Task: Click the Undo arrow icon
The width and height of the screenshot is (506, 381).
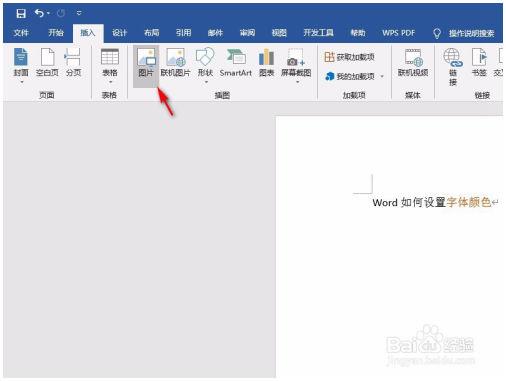Action: coord(39,13)
